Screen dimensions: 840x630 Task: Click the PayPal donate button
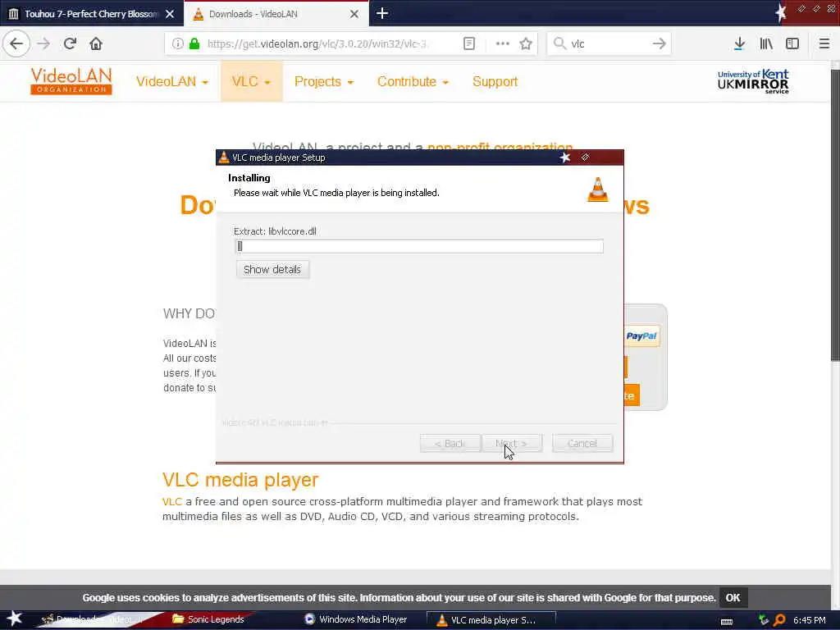pyautogui.click(x=641, y=336)
